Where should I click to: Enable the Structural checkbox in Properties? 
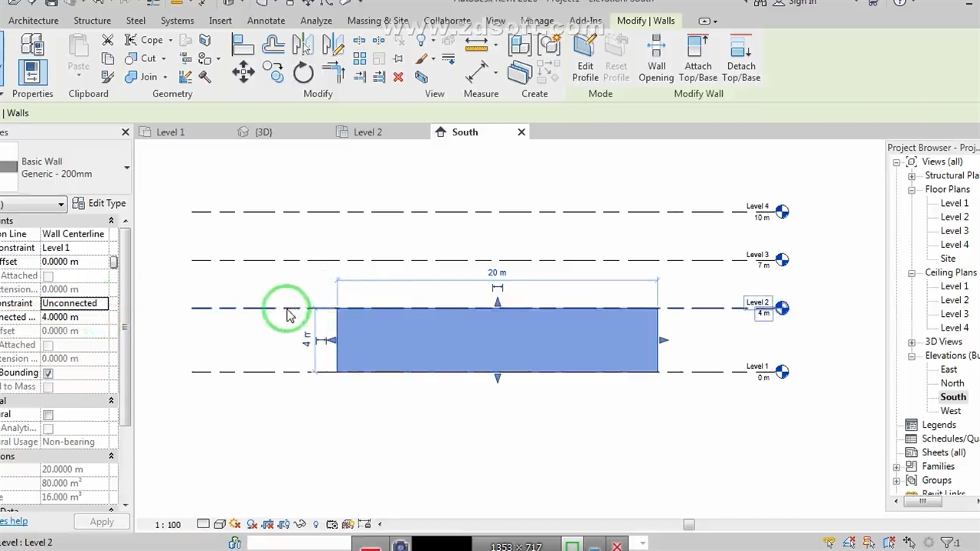[x=48, y=415]
